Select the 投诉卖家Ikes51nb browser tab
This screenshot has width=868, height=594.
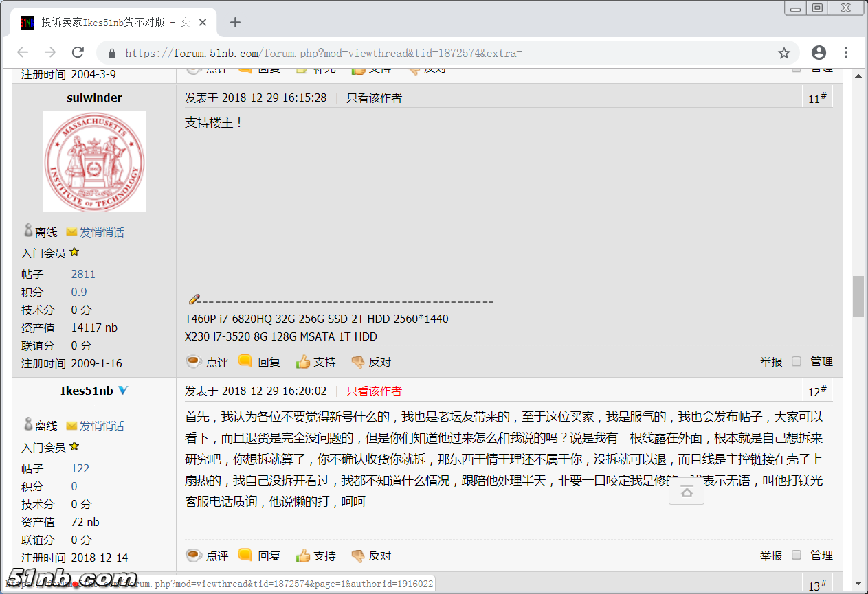110,22
